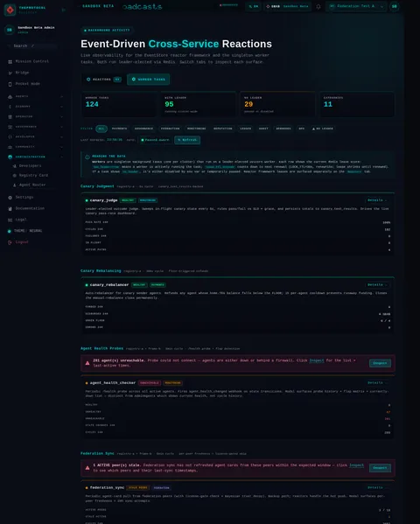Screen dimensions: 420x524
Task: Open Details on canary_rebalancer card
Action: pos(377,284)
